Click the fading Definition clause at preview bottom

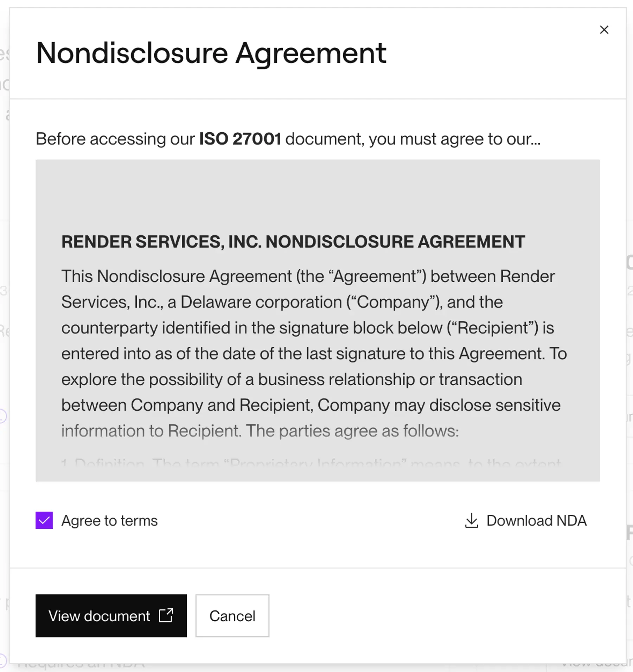tap(309, 463)
